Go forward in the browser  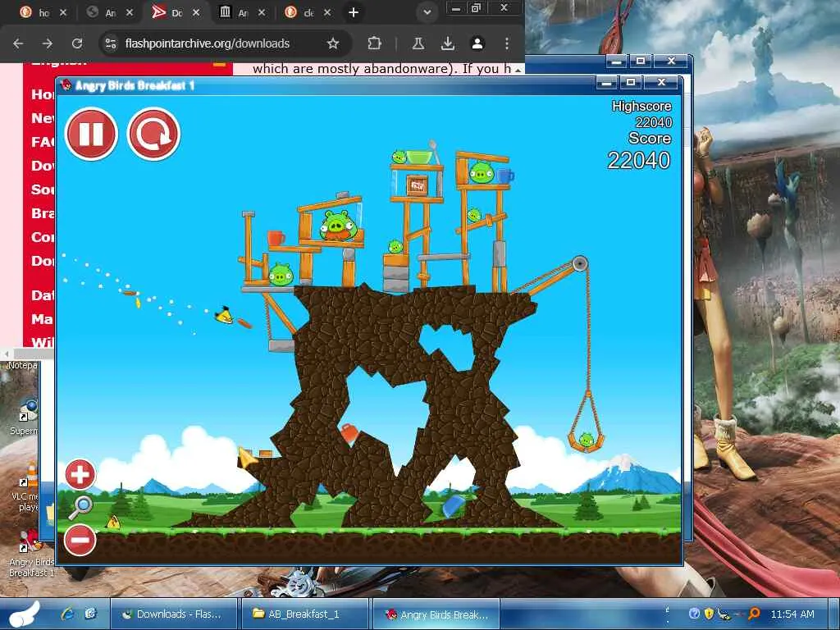click(x=47, y=43)
